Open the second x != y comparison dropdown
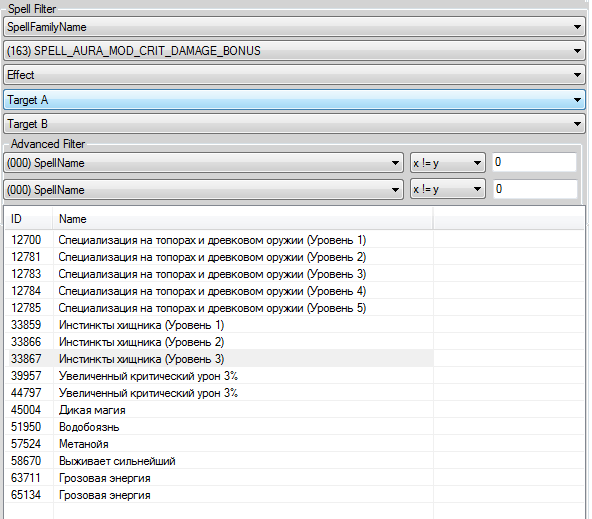 pyautogui.click(x=448, y=189)
